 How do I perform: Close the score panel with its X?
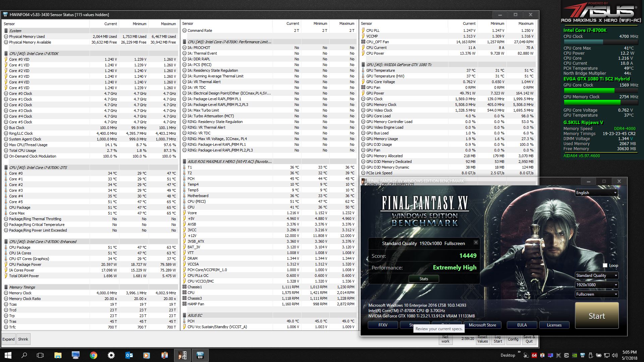pyautogui.click(x=476, y=242)
